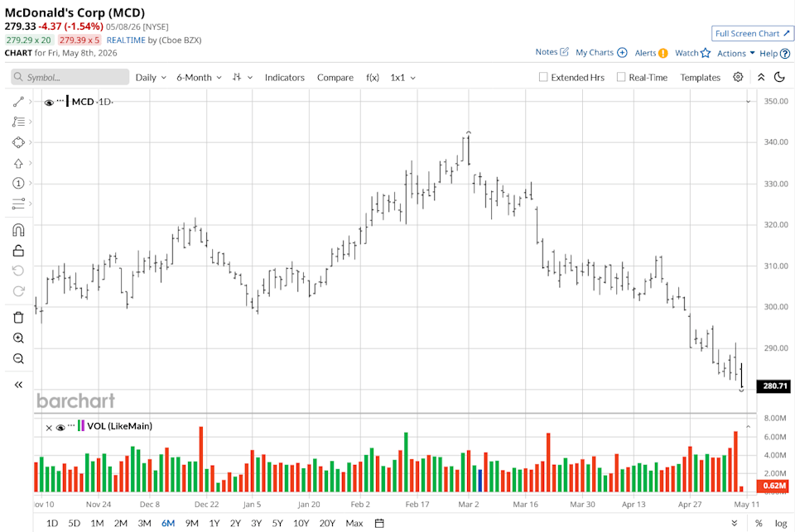This screenshot has width=795, height=532.
Task: Switch to dark mode moon icon
Action: click(x=780, y=77)
